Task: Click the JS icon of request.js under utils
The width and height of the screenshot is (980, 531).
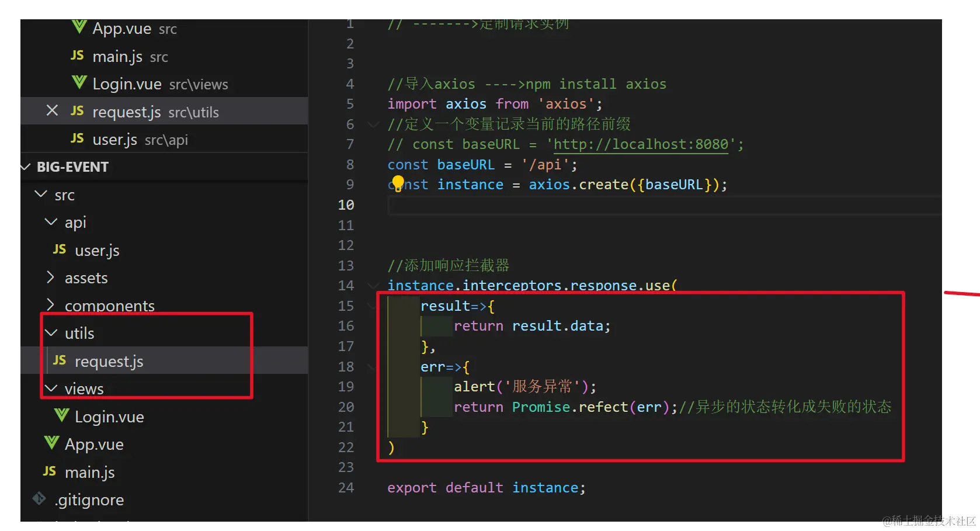Action: [x=60, y=360]
